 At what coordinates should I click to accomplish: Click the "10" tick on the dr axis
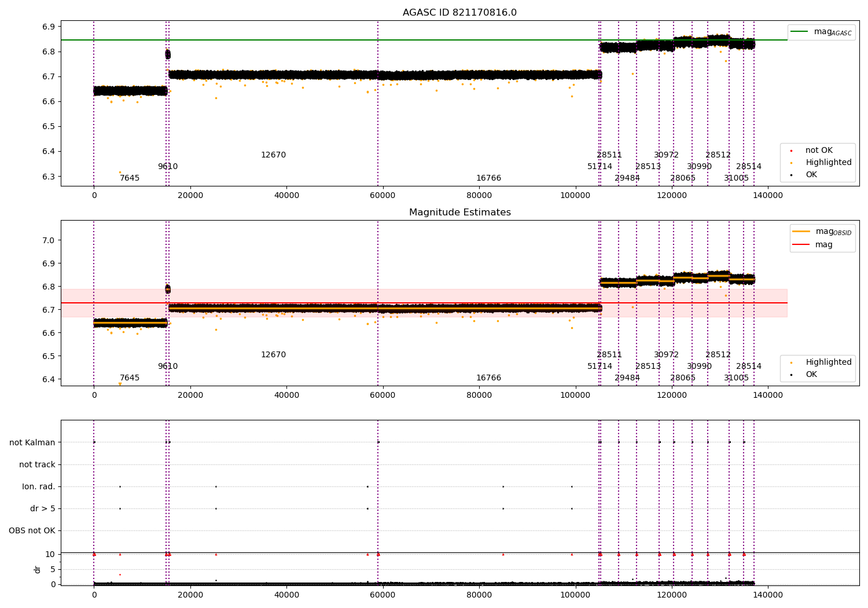[x=50, y=555]
